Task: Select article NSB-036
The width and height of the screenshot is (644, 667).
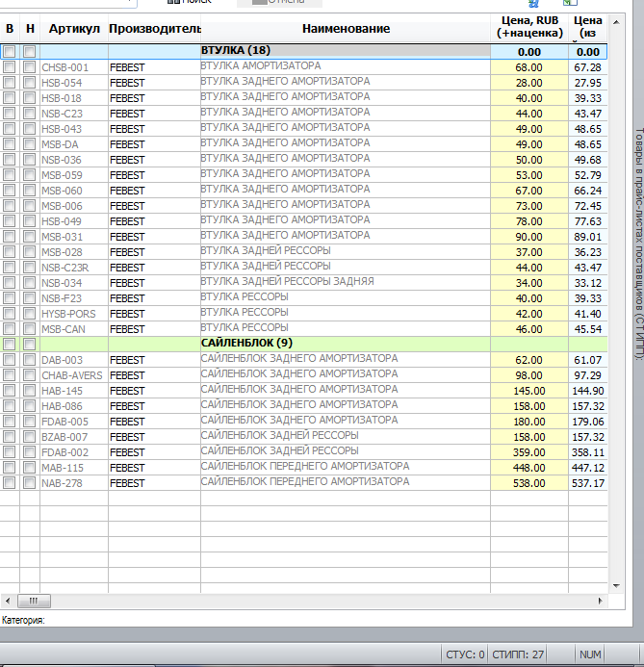Action: pyautogui.click(x=62, y=160)
